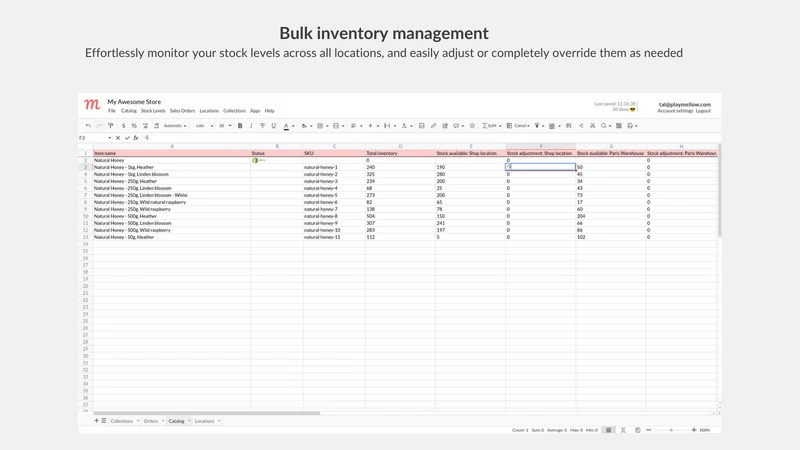
Task: Click the Redo icon in toolbar
Action: 99,126
